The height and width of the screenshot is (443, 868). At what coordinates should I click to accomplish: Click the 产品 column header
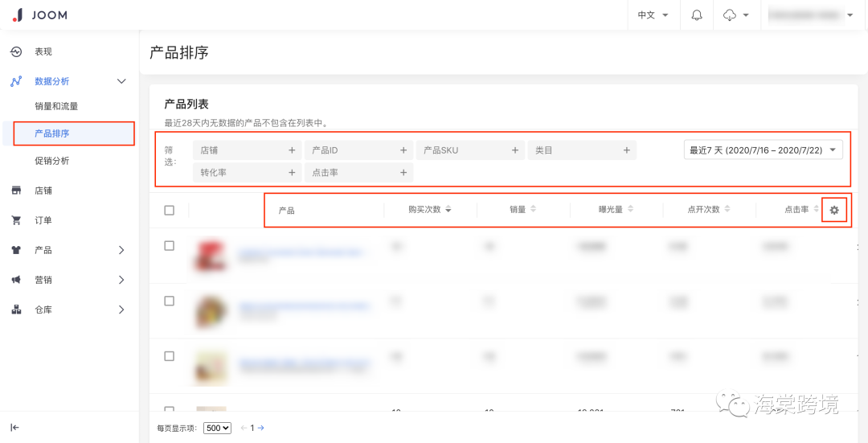point(286,211)
